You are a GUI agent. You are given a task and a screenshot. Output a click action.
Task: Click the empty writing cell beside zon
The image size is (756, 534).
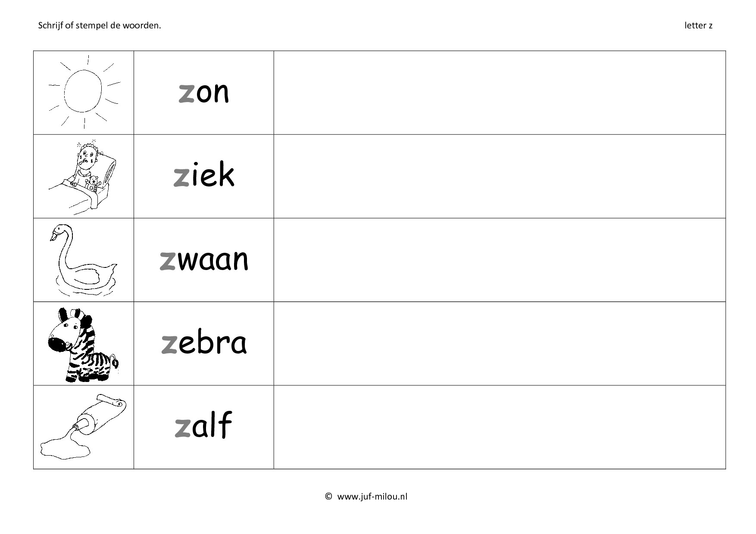click(500, 93)
